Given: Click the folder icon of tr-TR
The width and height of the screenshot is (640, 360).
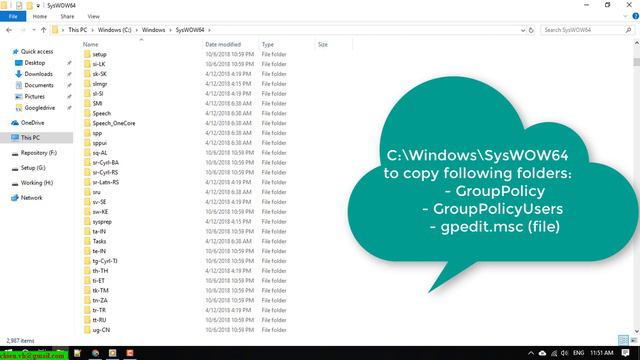Looking at the screenshot, I should point(87,310).
